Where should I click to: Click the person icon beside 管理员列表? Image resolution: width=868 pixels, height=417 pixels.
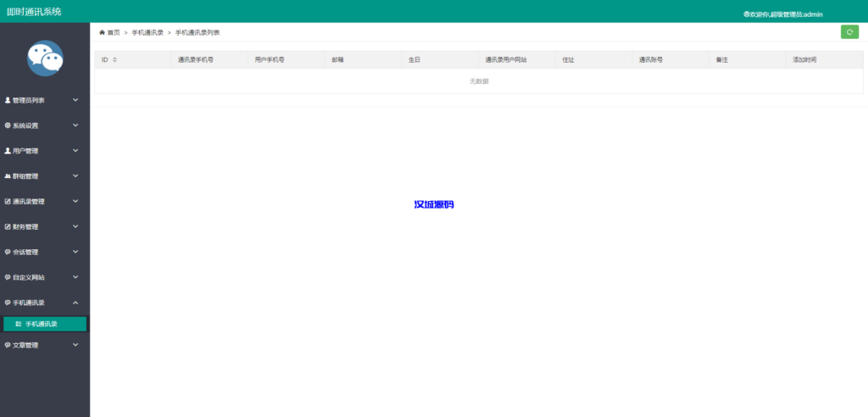click(8, 100)
